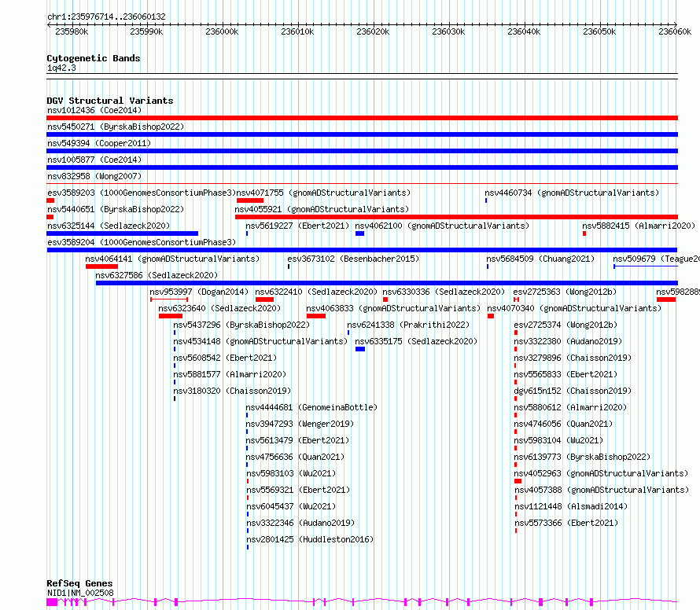
Task: Click nsv6322410 (Sedlazeck2020) label
Action: 316,292
